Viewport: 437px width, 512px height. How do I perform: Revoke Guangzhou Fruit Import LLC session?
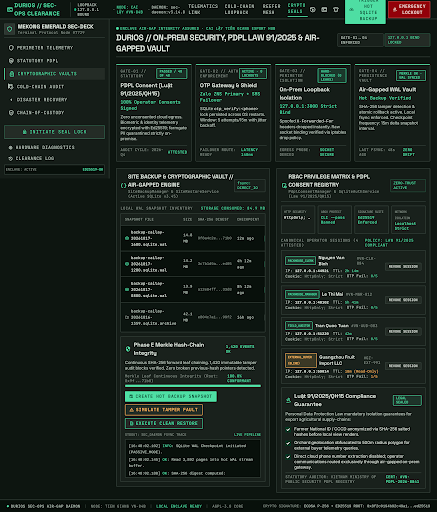[403, 366]
